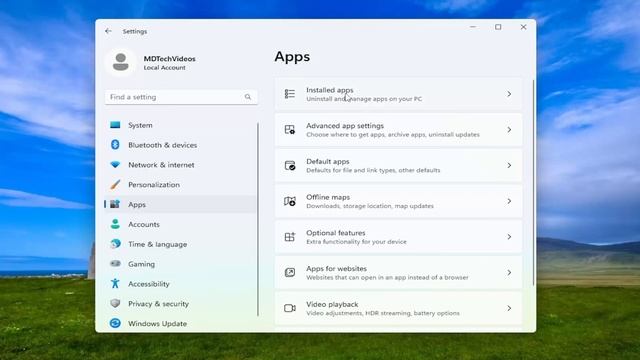Click the Video playback chevron arrow
This screenshot has width=640, height=360.
509,308
